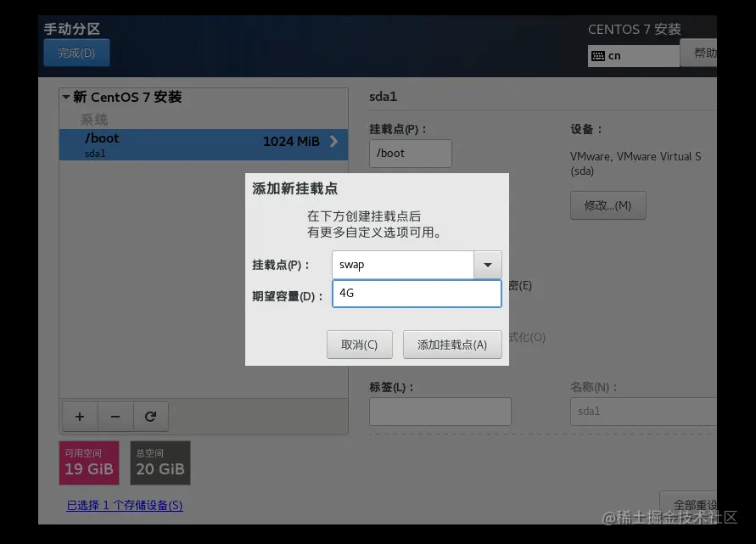Click the 修改...(M) device button
Screen dimensions: 756x544
point(608,205)
